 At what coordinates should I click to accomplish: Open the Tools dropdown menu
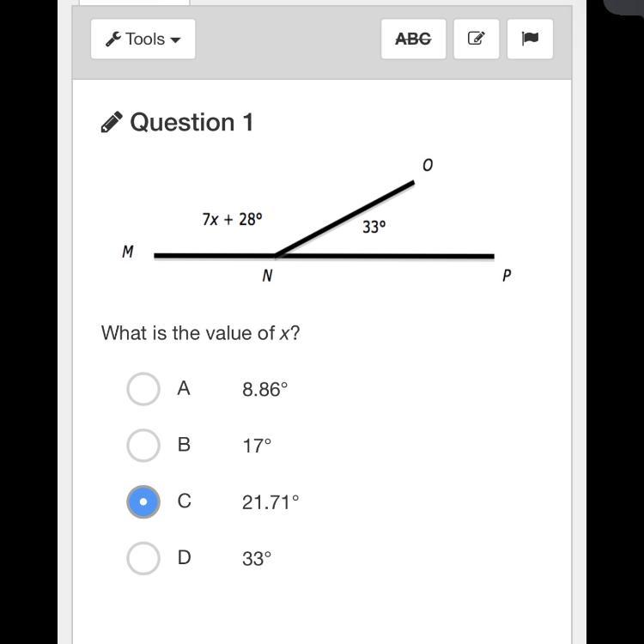(x=143, y=39)
